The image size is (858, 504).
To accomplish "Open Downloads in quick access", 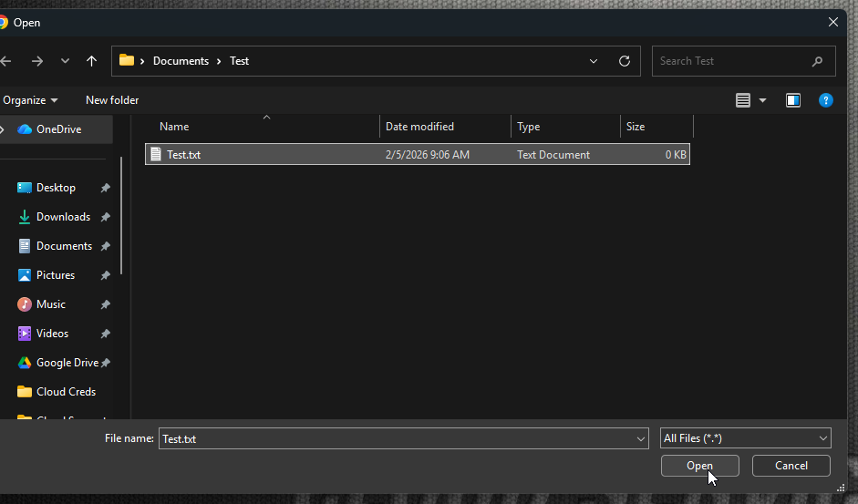I will click(63, 217).
